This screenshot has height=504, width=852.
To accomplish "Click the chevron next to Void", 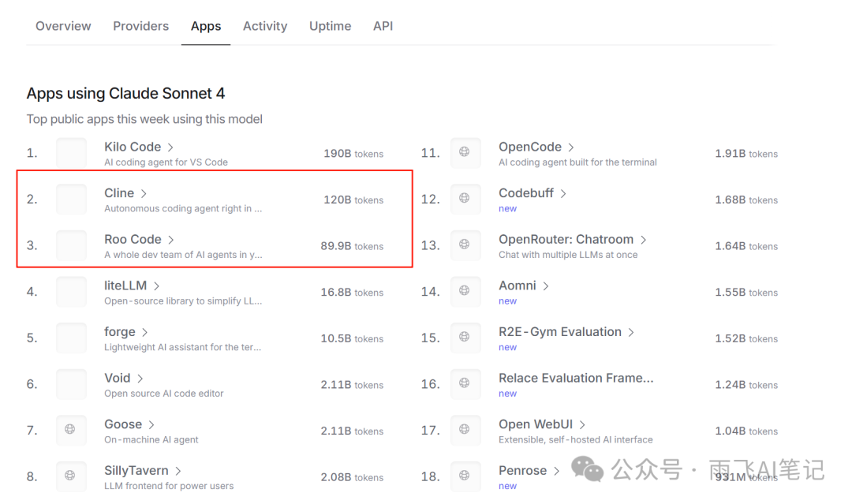I will pos(140,378).
